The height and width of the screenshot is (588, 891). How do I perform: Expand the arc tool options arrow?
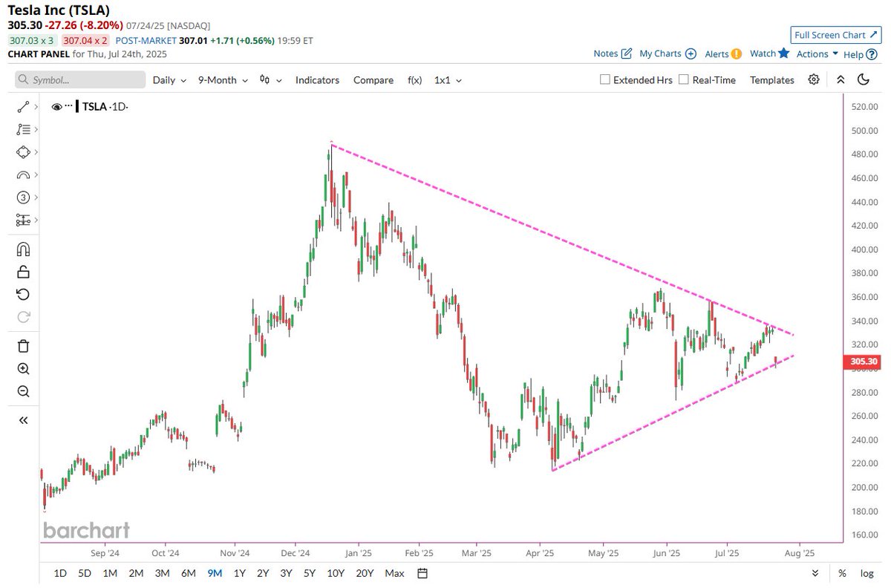[x=35, y=175]
